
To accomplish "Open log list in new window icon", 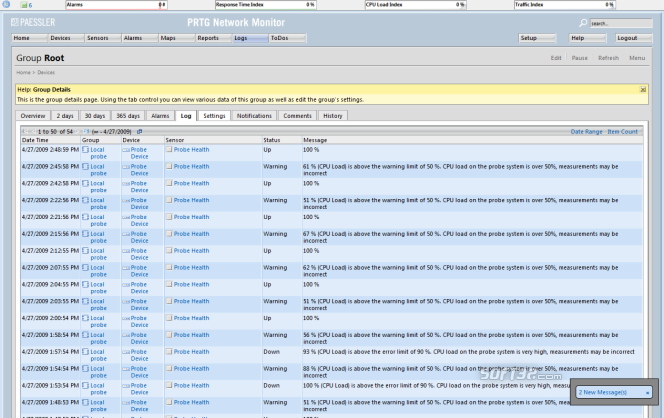I will click(139, 131).
